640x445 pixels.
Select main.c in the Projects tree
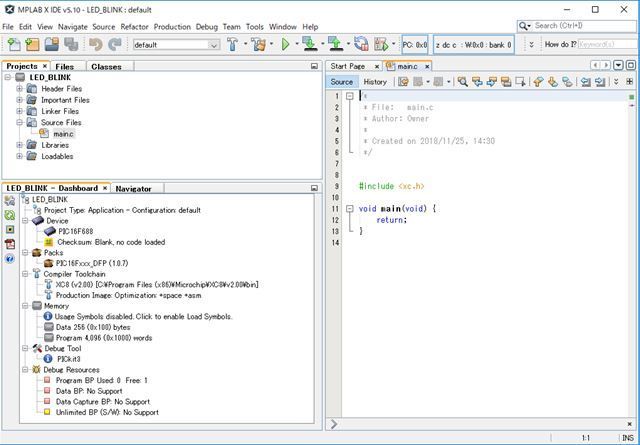coord(64,134)
